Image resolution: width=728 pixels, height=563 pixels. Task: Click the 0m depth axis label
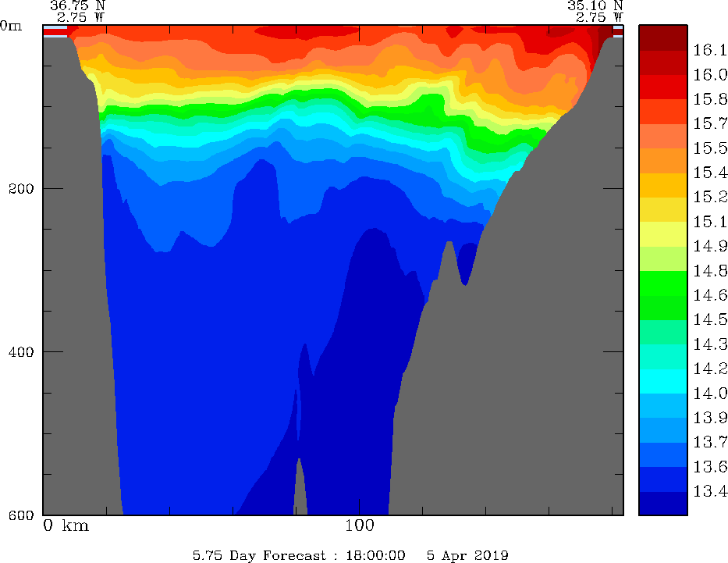coord(11,26)
